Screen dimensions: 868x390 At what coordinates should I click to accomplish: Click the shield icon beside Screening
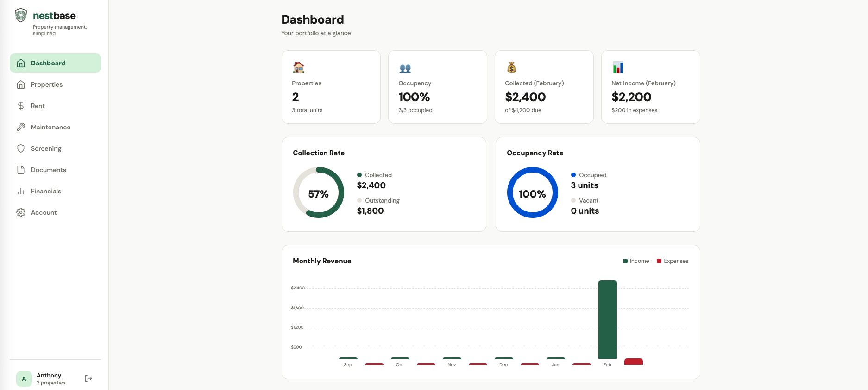click(21, 148)
